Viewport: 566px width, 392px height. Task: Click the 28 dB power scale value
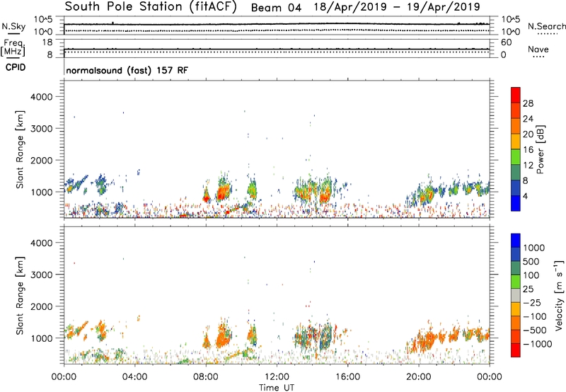click(x=528, y=103)
